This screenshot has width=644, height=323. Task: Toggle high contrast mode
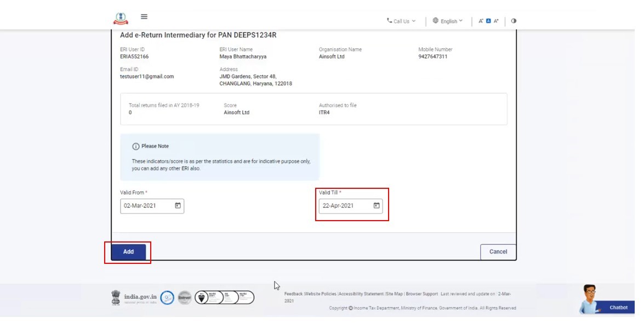(514, 21)
